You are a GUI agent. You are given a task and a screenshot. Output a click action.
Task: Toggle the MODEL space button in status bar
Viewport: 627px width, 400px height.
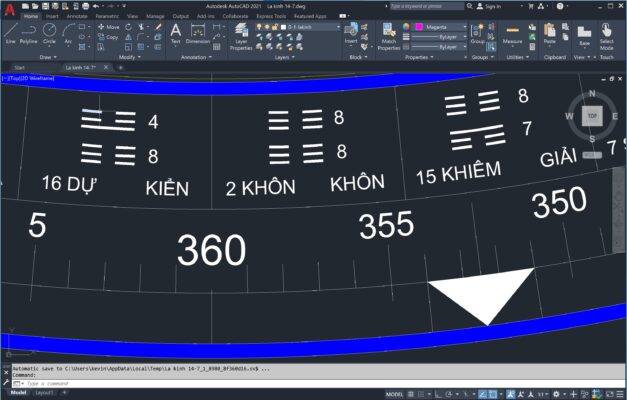pyautogui.click(x=395, y=393)
